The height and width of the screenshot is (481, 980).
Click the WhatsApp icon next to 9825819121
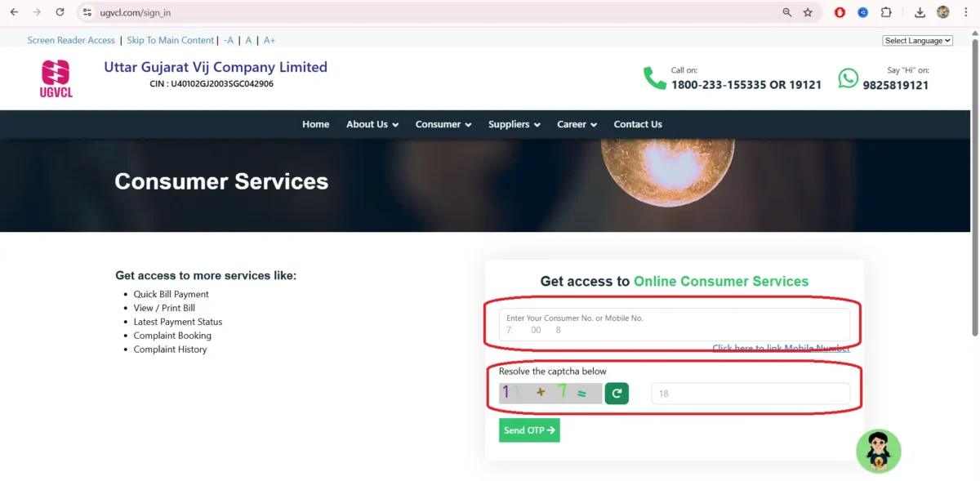849,78
